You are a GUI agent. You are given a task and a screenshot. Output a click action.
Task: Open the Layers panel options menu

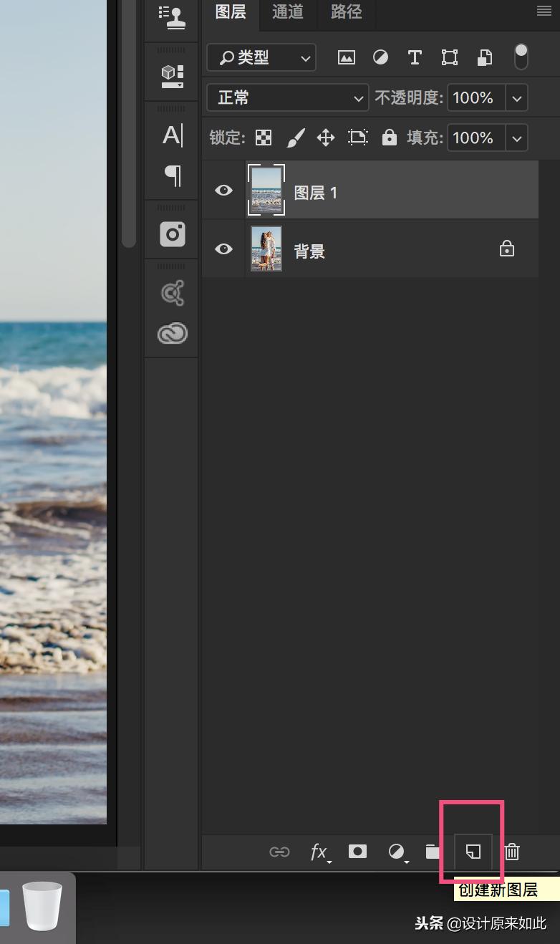(544, 11)
